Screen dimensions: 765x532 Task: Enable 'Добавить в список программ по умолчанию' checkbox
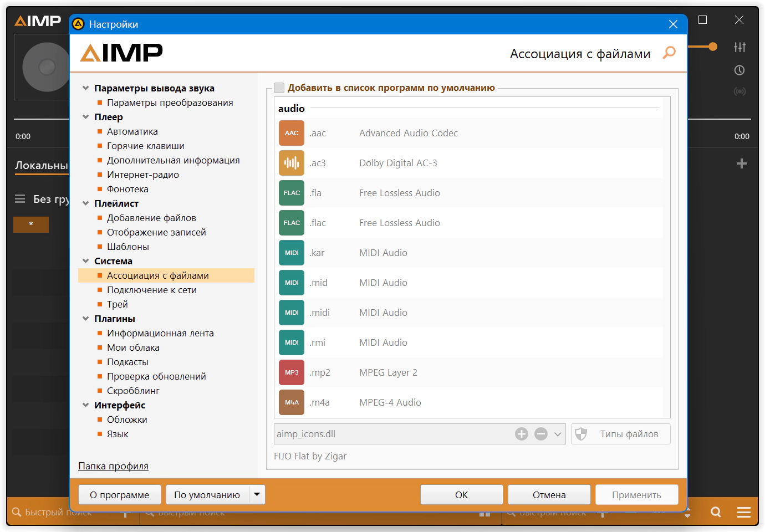tap(279, 88)
